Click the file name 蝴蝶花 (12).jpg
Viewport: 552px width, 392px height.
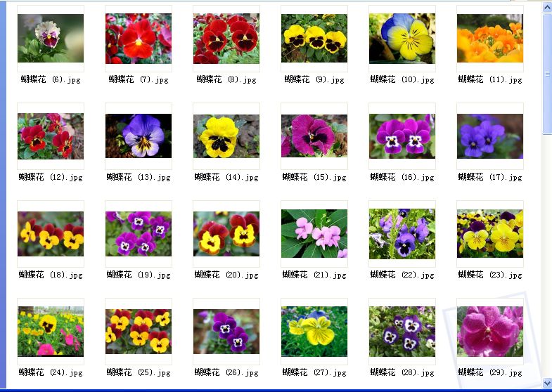51,178
